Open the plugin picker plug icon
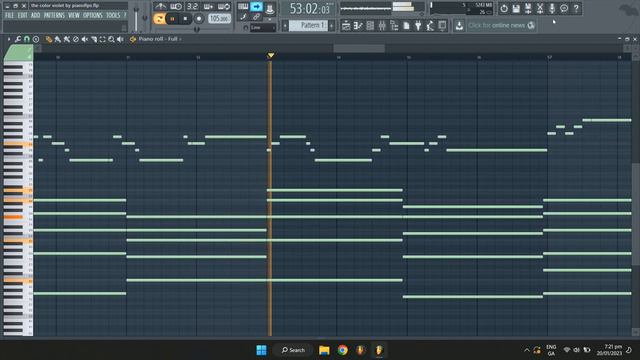 [418, 26]
